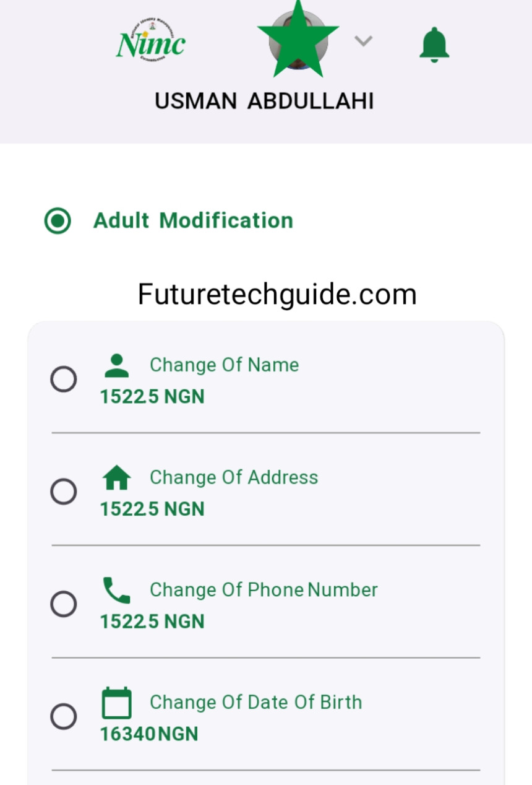Open the notifications bell icon
This screenshot has height=785, width=532.
(x=434, y=45)
